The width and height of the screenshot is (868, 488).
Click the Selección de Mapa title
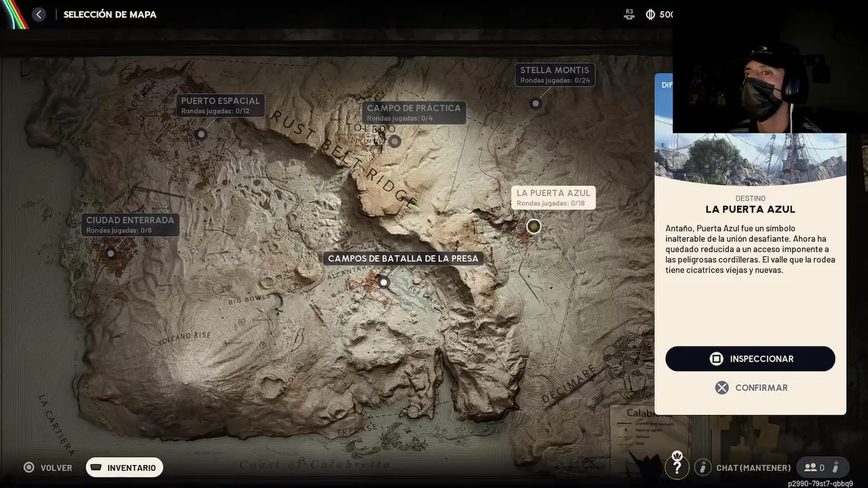[110, 14]
